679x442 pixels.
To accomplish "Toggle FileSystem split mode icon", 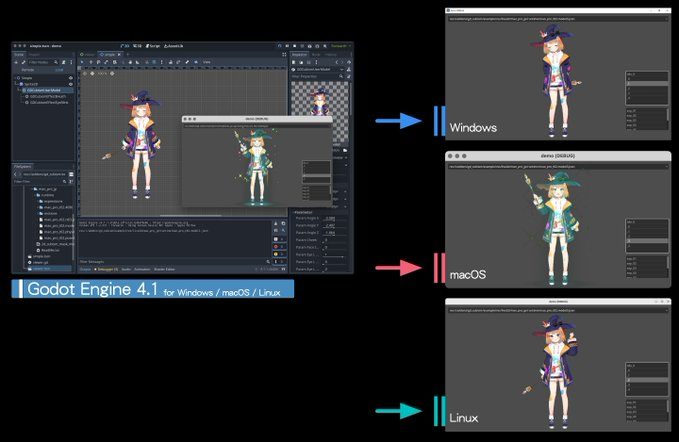I will click(71, 174).
